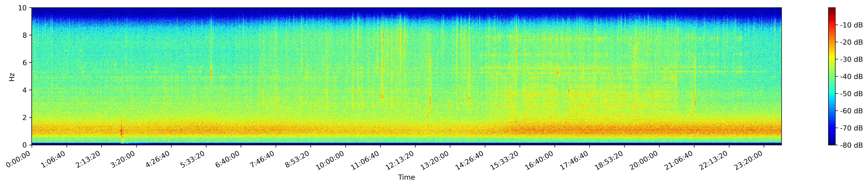Click the Hz y-axis title
The image size is (868, 186).
coord(12,77)
